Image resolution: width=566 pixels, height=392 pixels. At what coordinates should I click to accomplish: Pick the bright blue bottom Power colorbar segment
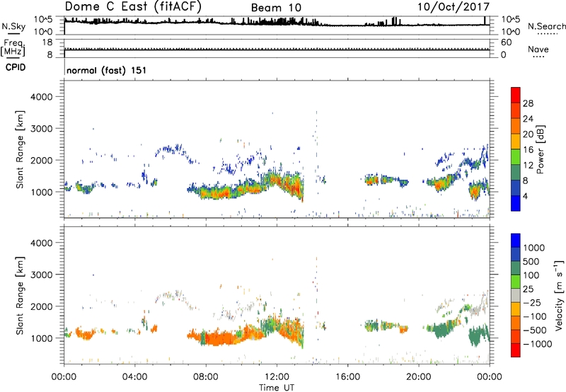click(516, 203)
